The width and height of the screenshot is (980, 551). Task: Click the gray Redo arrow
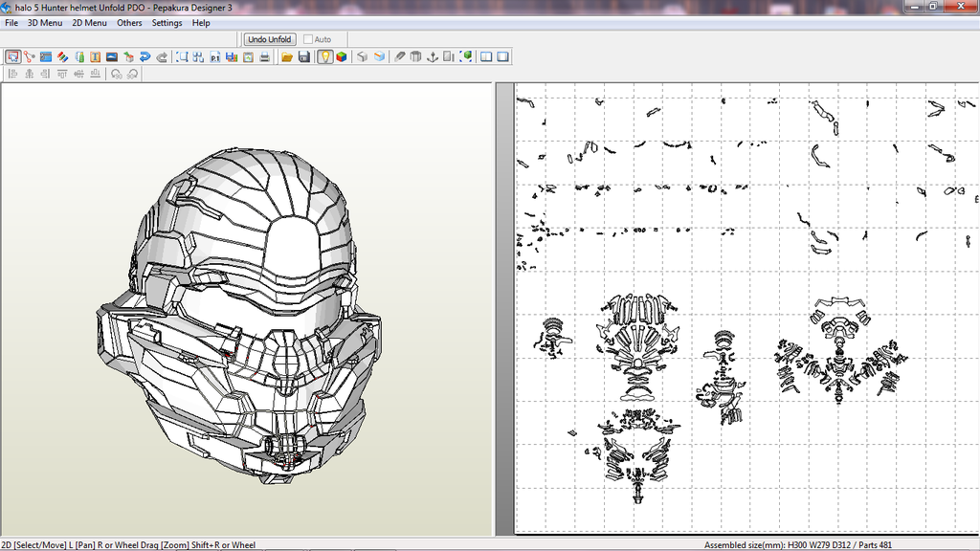pyautogui.click(x=162, y=56)
